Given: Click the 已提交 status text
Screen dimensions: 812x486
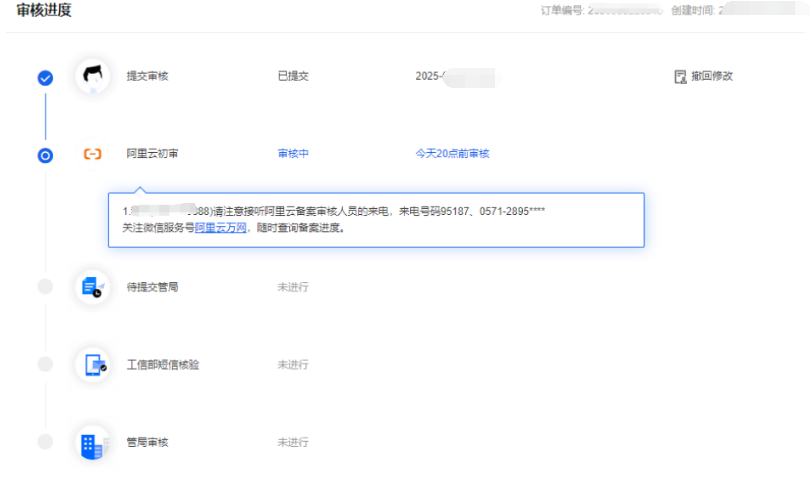Looking at the screenshot, I should [x=293, y=76].
